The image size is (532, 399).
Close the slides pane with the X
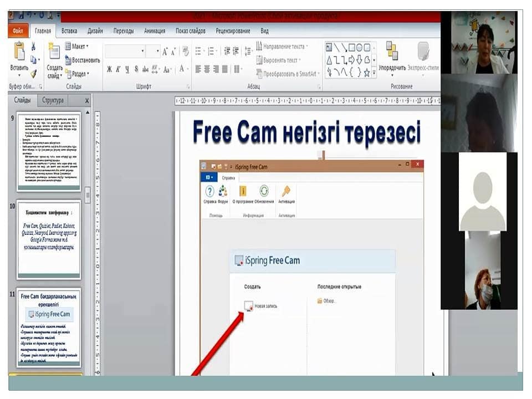click(x=87, y=101)
